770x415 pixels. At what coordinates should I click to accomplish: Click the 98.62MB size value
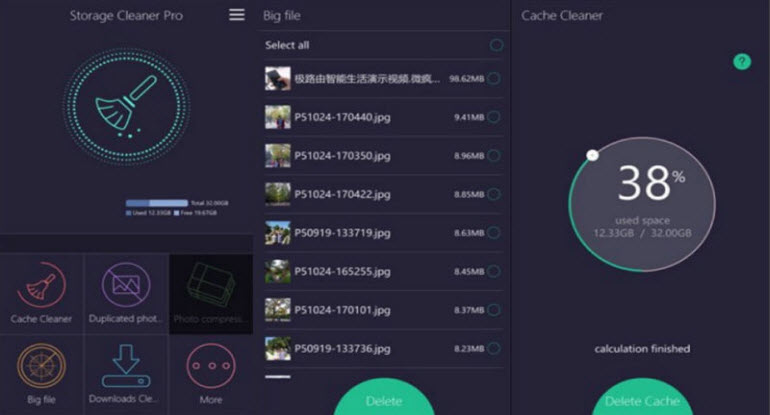click(467, 79)
